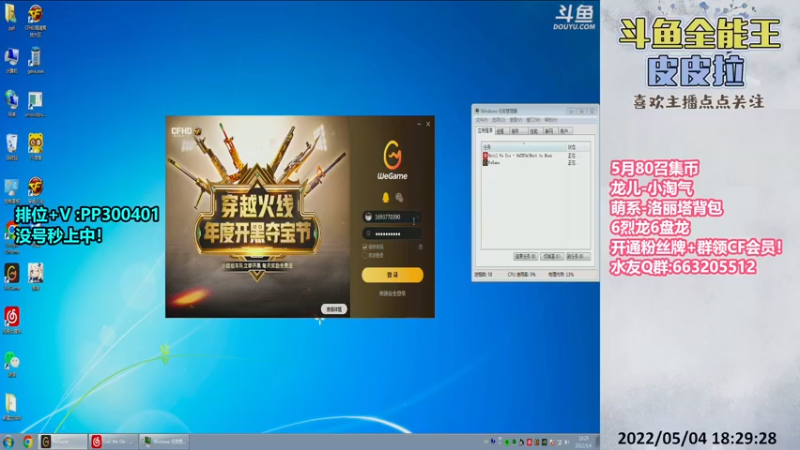Screen dimensions: 800x450
Task: Click yellow WeGame login button
Action: (392, 274)
